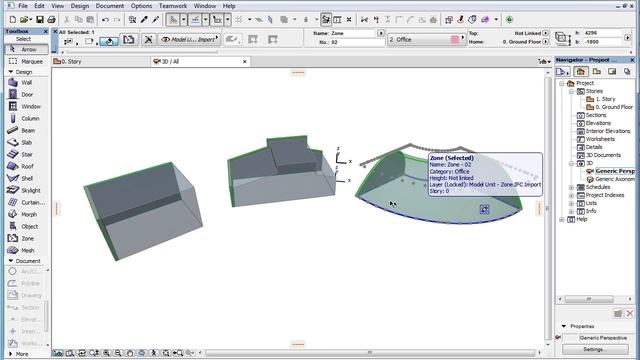Screen dimensions: 640x360
Task: Select the Door tool
Action: click(x=26, y=94)
